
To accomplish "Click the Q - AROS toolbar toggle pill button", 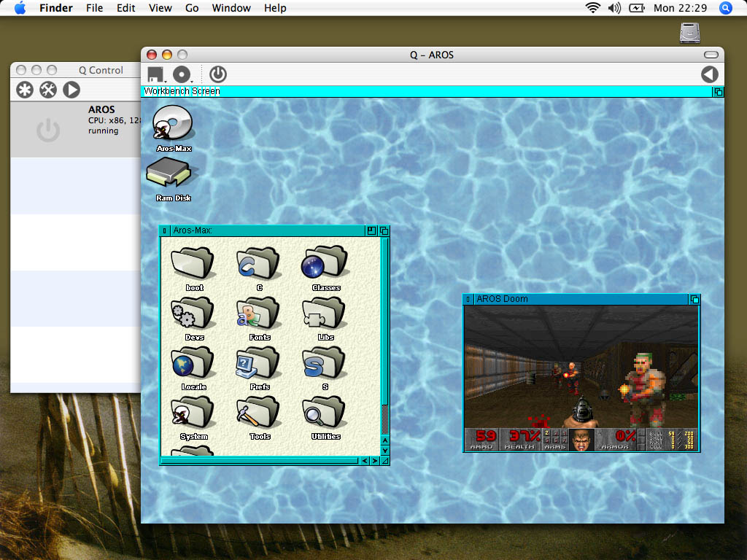I will tap(711, 55).
